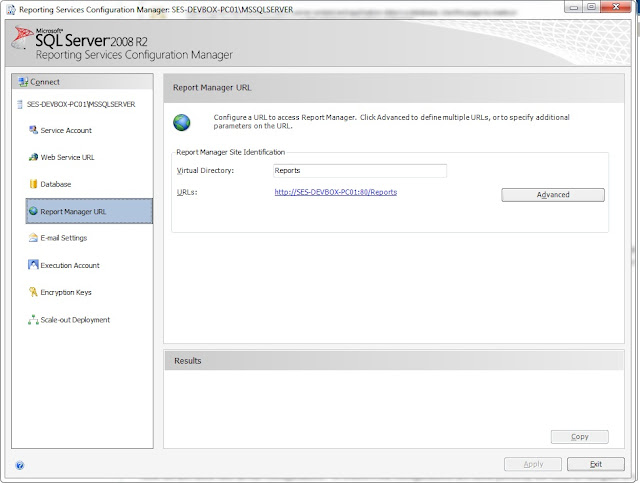This screenshot has width=640, height=483.
Task: Open the Service Account page
Action: pos(66,130)
